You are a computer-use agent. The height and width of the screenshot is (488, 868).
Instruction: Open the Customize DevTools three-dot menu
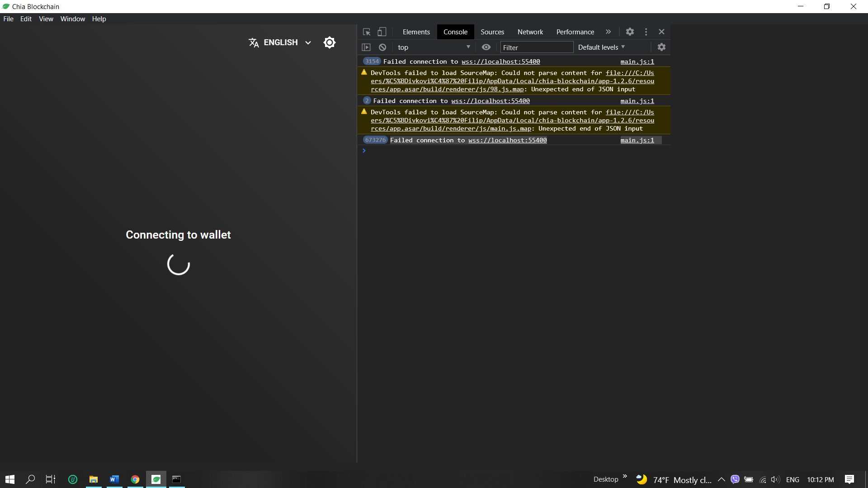(x=646, y=32)
